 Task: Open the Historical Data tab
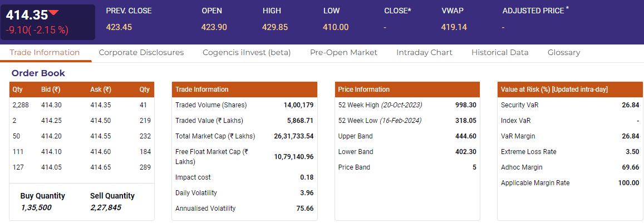[499, 52]
